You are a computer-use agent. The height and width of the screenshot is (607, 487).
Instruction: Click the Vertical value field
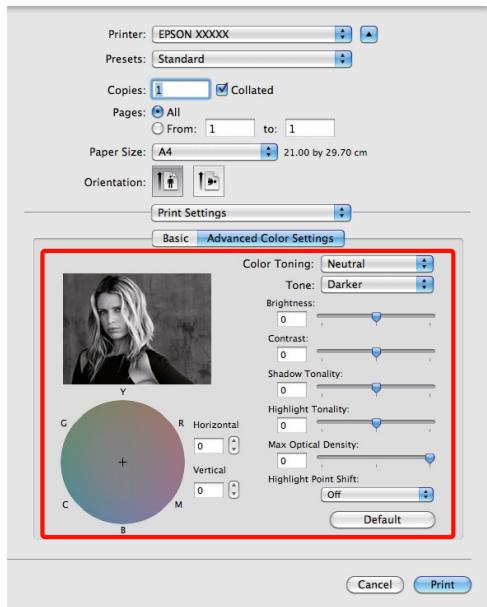[209, 490]
